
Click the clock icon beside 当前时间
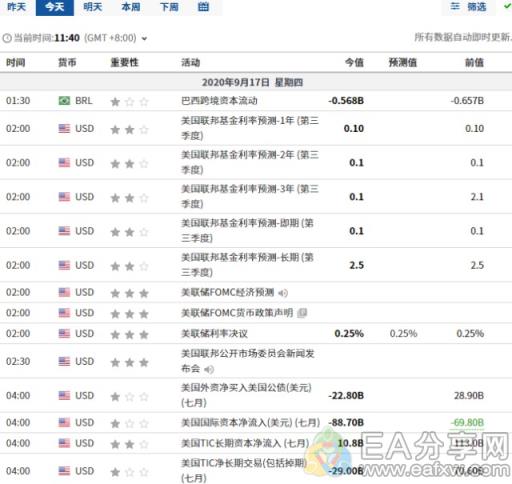coord(7,38)
